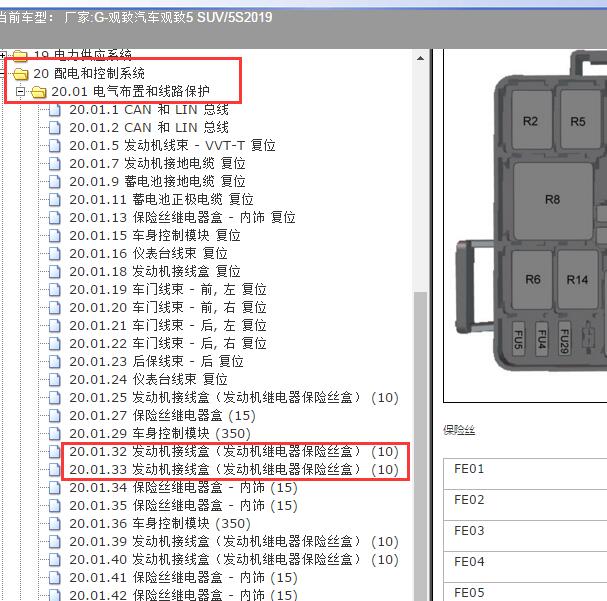Select 20 配电和控制系统 tree node

[89, 74]
